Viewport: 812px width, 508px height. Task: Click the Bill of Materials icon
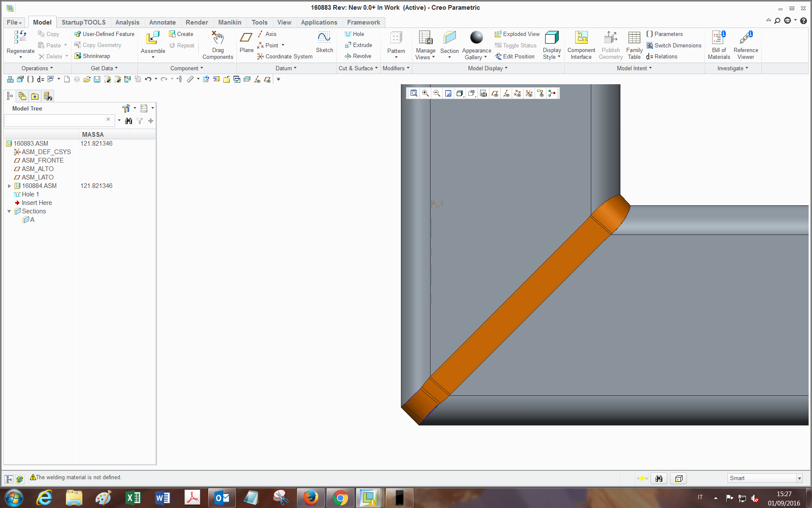(x=719, y=38)
